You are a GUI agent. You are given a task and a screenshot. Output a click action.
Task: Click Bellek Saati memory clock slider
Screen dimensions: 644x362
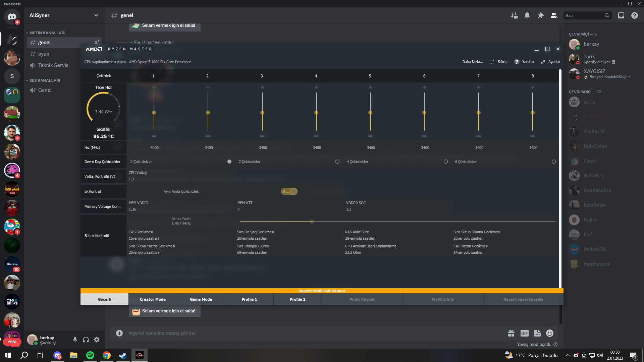[312, 222]
